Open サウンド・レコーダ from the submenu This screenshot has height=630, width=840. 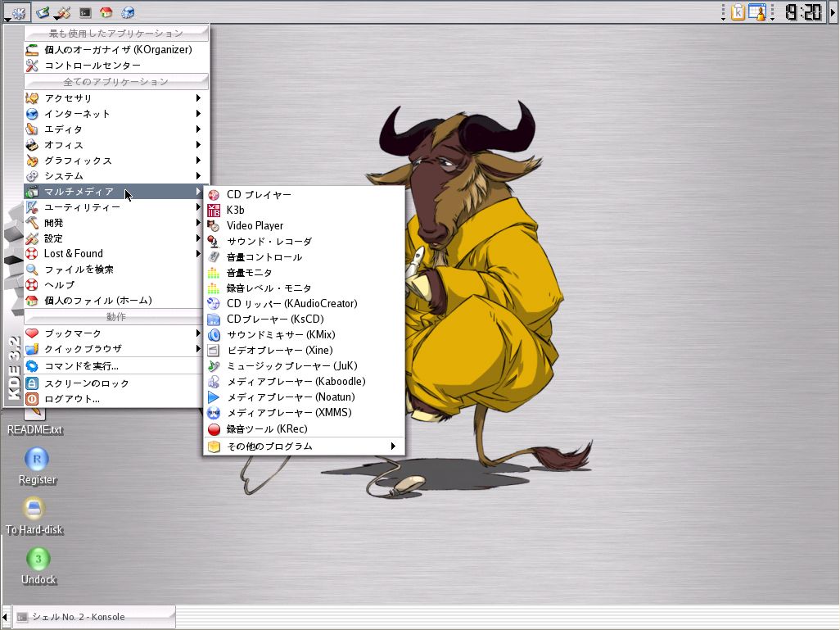click(x=304, y=242)
